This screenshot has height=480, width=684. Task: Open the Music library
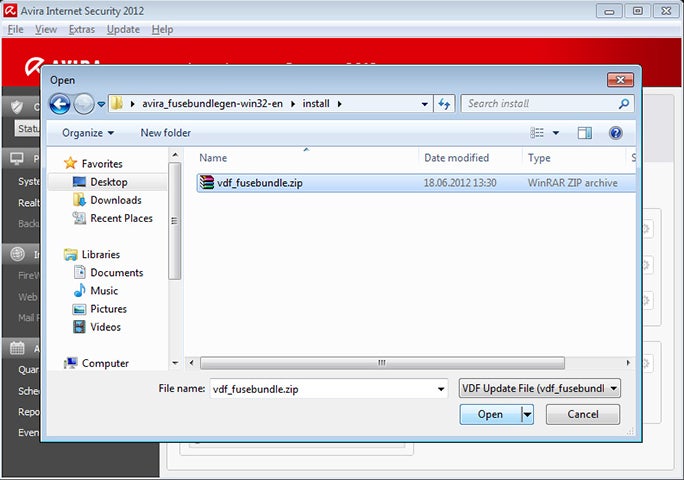point(104,291)
